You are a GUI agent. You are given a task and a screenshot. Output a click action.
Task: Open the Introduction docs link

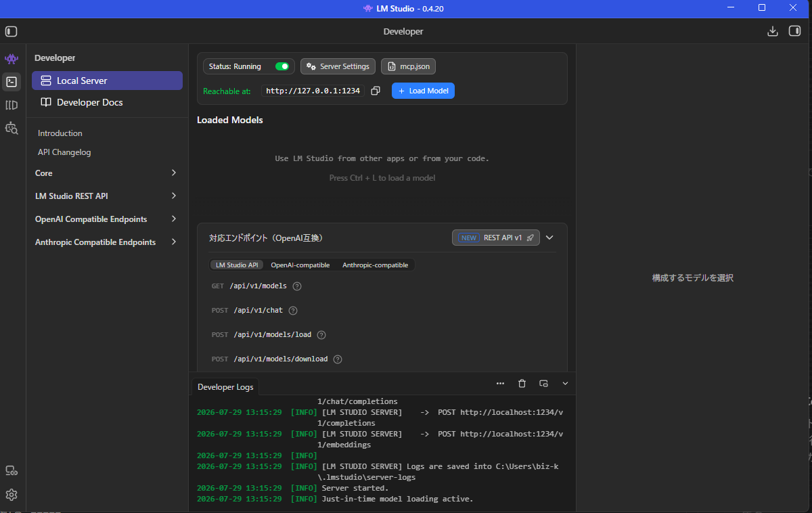point(60,133)
